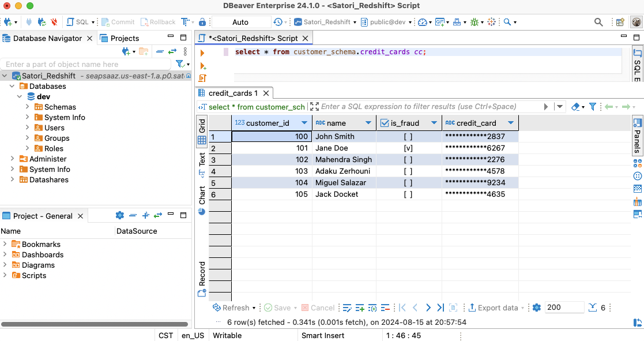
Task: Open the row count settings gear icon
Action: point(537,308)
